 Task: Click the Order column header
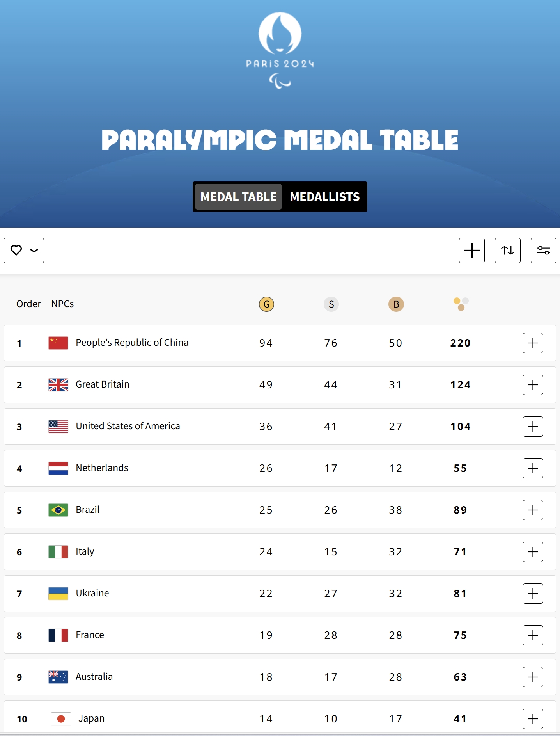pos(28,304)
